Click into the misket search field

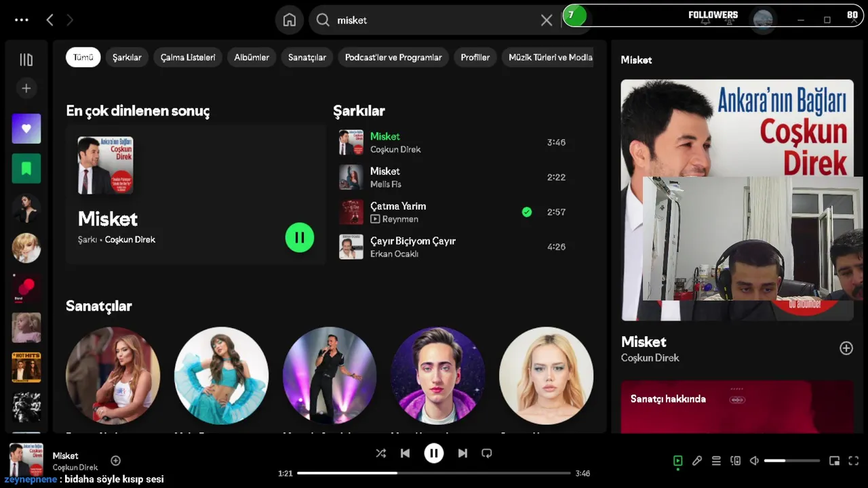(434, 20)
